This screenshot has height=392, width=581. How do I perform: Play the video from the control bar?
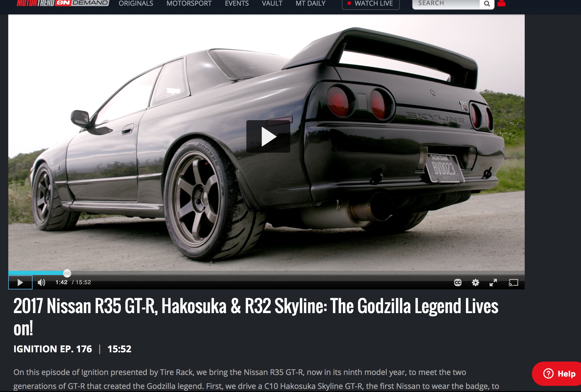coord(20,282)
